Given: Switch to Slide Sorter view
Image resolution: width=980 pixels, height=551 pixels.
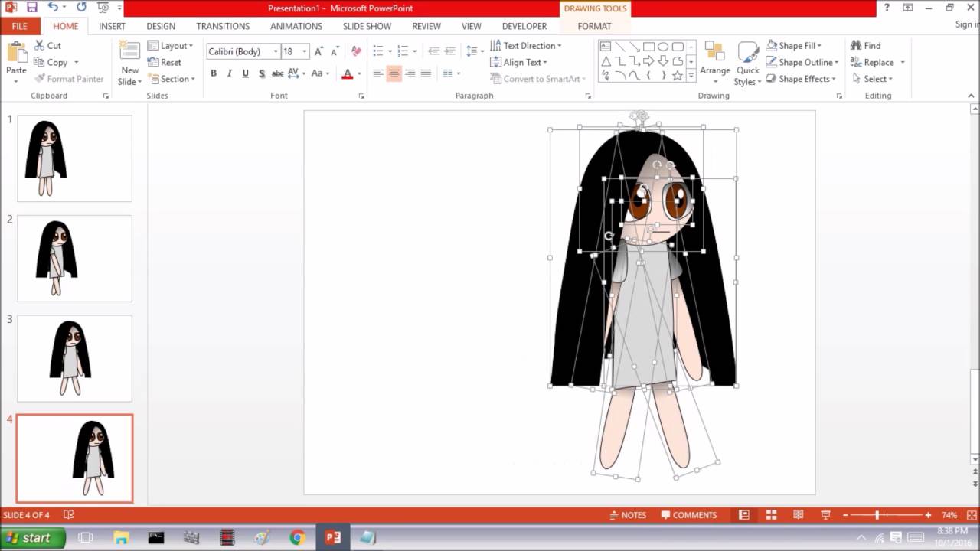Looking at the screenshot, I should coord(771,515).
